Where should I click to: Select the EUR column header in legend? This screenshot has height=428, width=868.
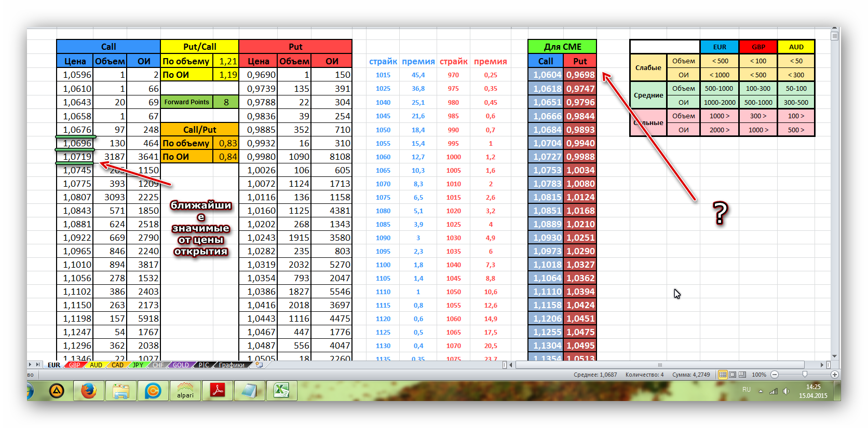pyautogui.click(x=720, y=47)
